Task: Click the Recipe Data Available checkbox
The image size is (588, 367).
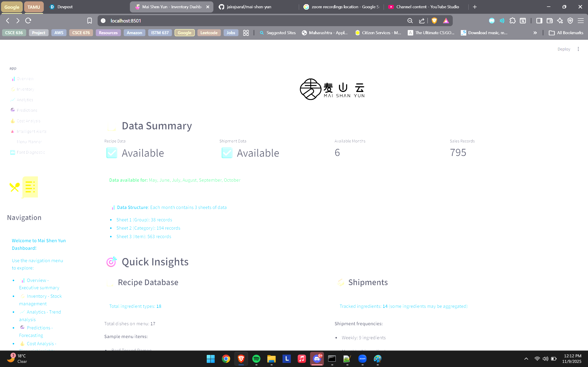Action: pos(112,153)
